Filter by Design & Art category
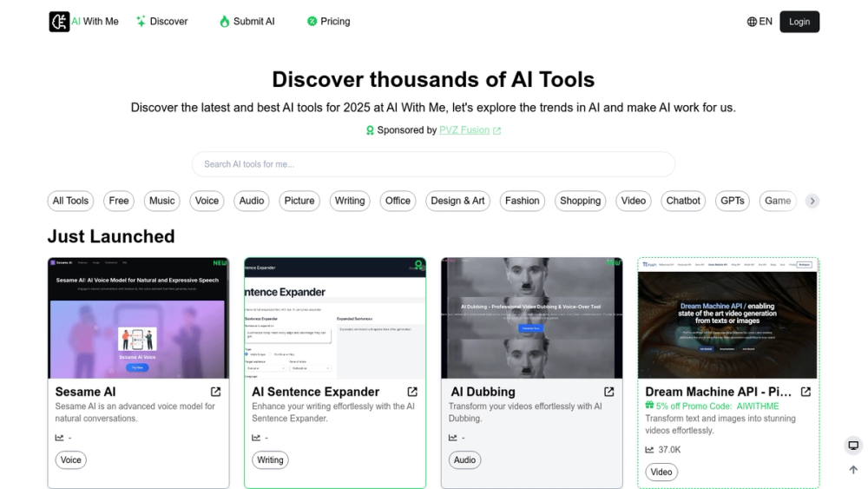This screenshot has height=489, width=868. [457, 201]
